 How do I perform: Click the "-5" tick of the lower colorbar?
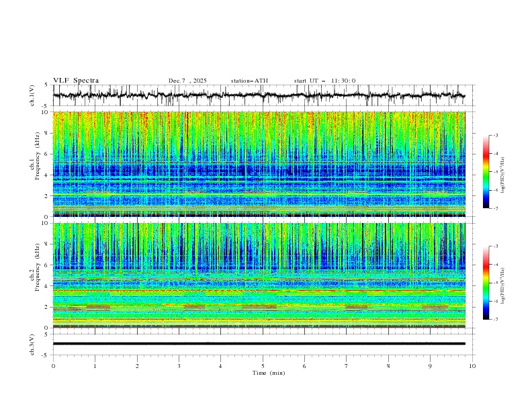495,283
